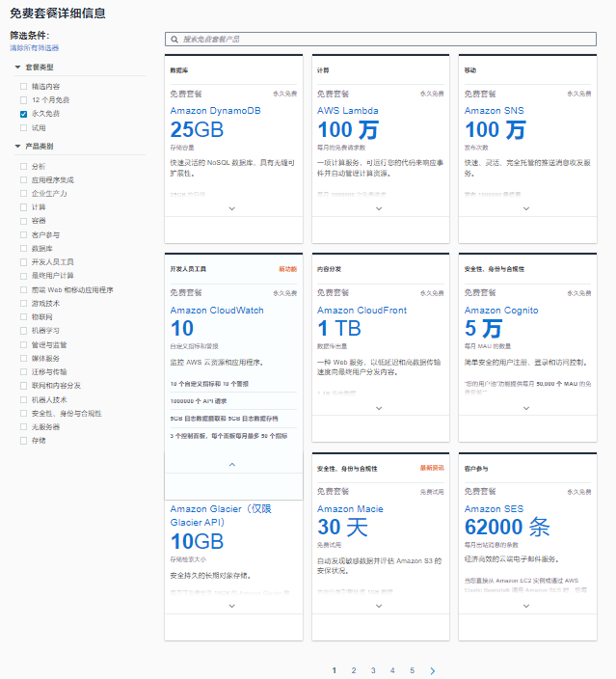Open the Amazon CloudFront link

[362, 311]
